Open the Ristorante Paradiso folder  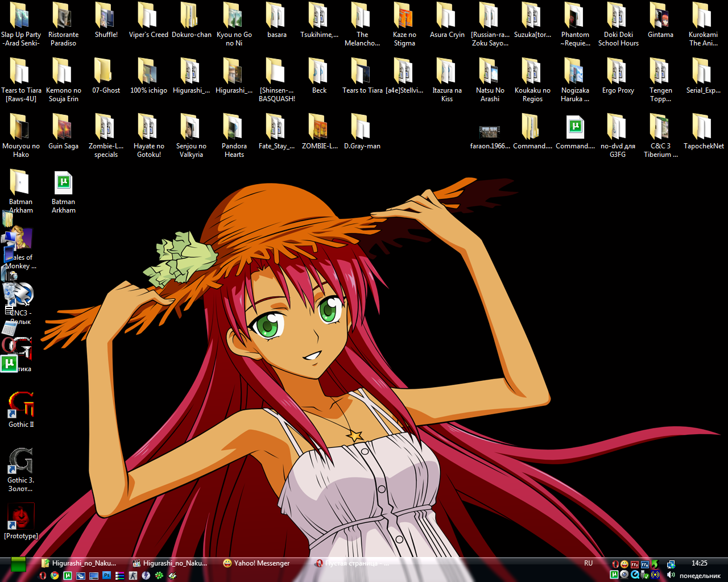pyautogui.click(x=63, y=24)
